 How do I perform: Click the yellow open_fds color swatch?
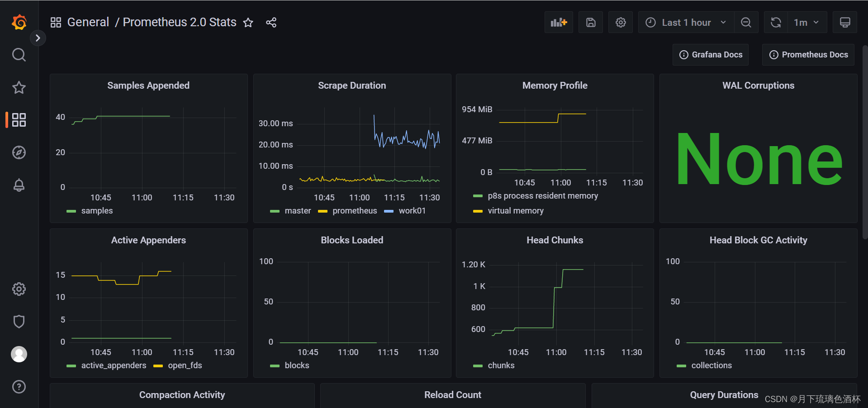pos(158,366)
